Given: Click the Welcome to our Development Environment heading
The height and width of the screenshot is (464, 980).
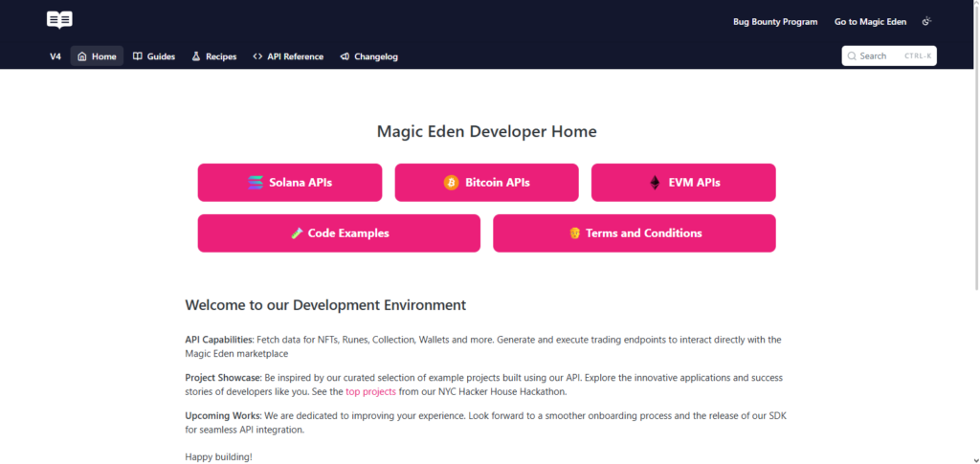Looking at the screenshot, I should pyautogui.click(x=325, y=305).
